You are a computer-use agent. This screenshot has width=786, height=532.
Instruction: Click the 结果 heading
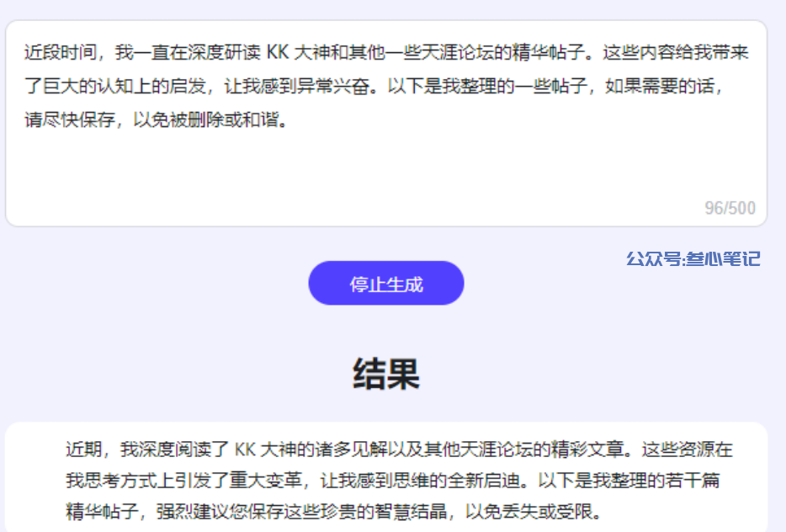386,374
